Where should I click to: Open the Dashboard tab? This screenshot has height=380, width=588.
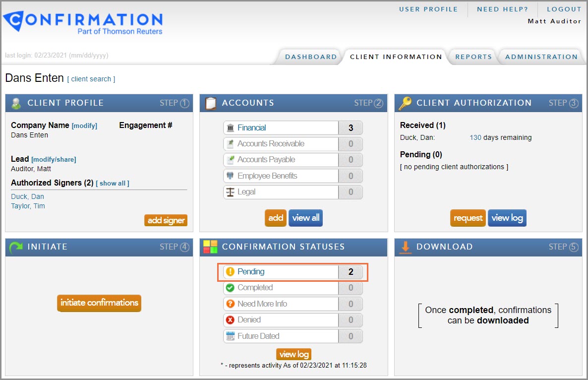(x=311, y=57)
